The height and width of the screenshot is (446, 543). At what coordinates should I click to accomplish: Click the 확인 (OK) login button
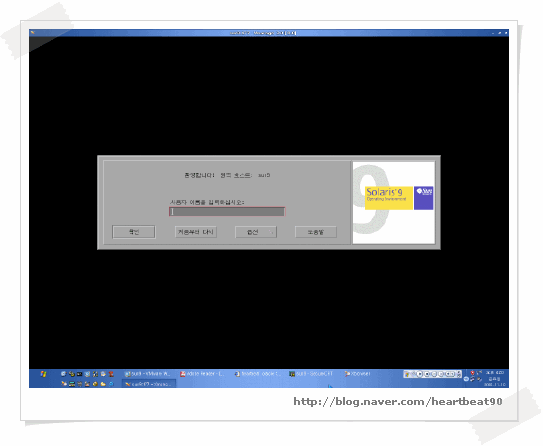tap(134, 232)
